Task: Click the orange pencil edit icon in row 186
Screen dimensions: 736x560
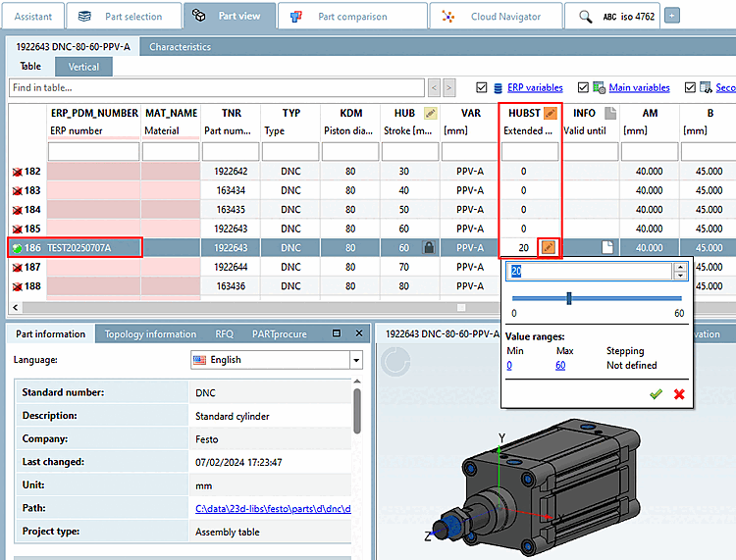Action: point(550,247)
